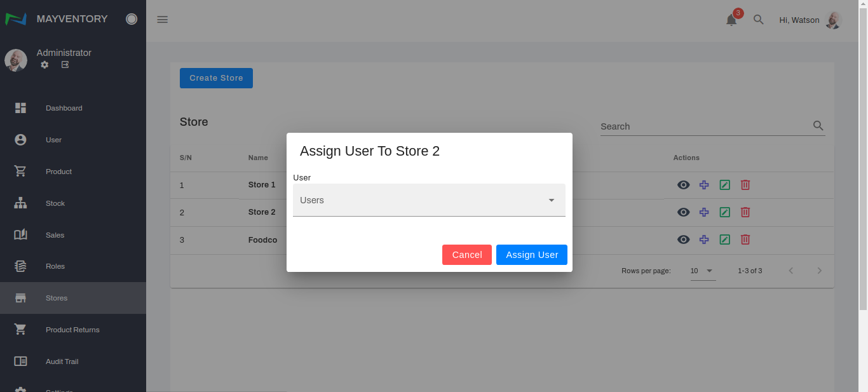This screenshot has width=868, height=392.
Task: Open the Hi, Watson profile menu
Action: click(x=810, y=20)
